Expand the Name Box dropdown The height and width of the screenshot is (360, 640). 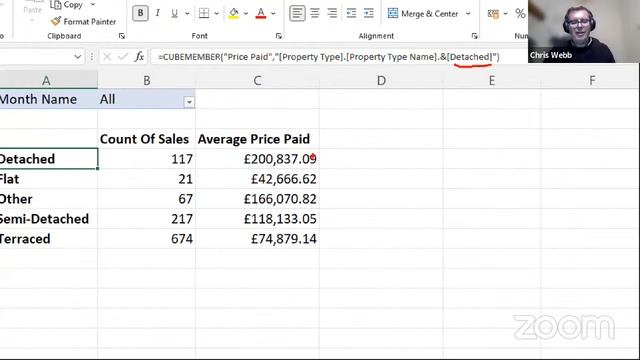coord(78,57)
